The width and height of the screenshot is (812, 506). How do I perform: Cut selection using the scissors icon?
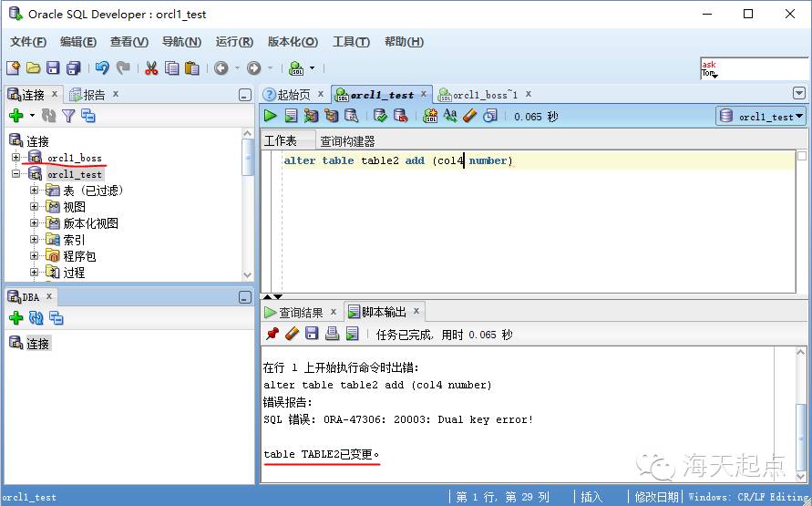click(x=151, y=67)
